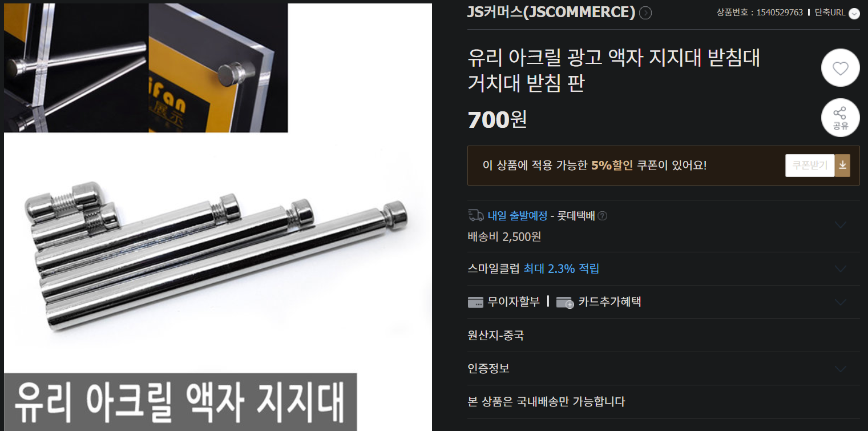Viewport: 868px width, 431px height.
Task: Open the 공유 share icon button
Action: coord(840,118)
